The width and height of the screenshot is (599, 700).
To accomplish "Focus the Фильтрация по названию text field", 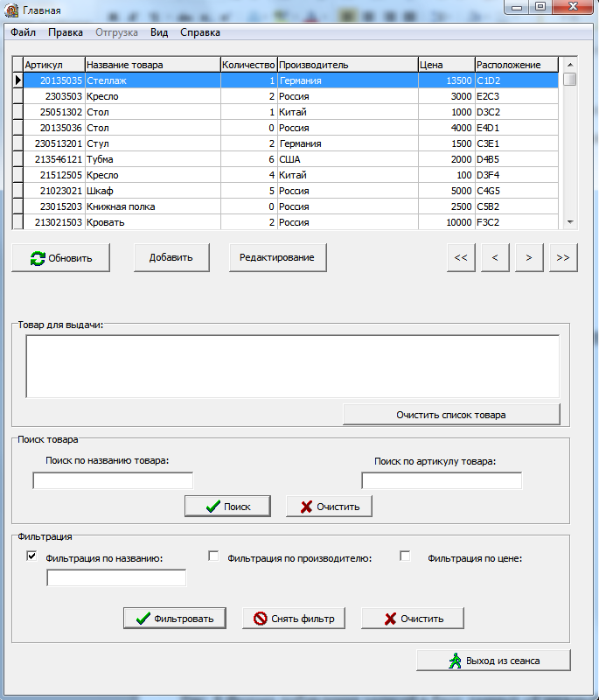I will click(116, 577).
